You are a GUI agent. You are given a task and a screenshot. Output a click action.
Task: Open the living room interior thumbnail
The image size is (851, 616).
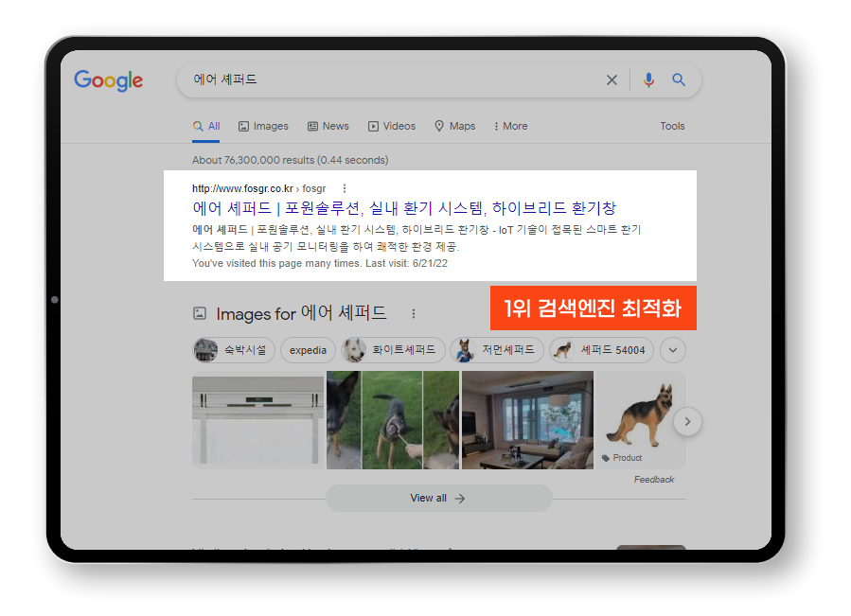(527, 420)
